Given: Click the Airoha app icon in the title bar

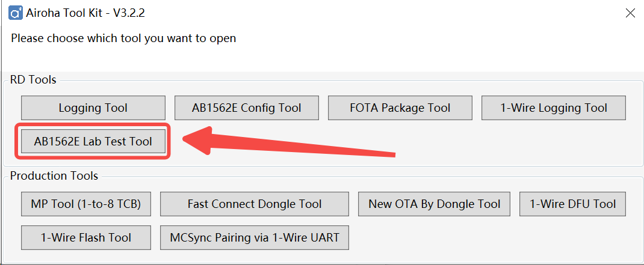Looking at the screenshot, I should click(x=15, y=14).
